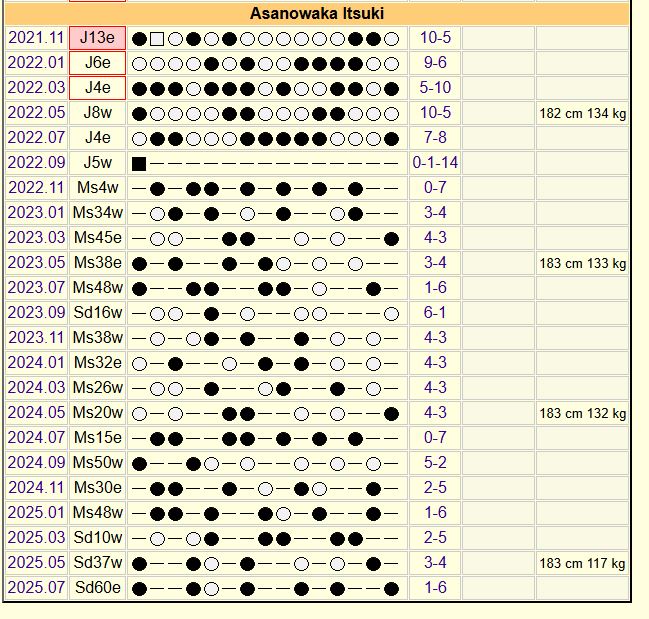Click the 10-5 record in 2022.05 row
This screenshot has height=619, width=649.
click(435, 113)
